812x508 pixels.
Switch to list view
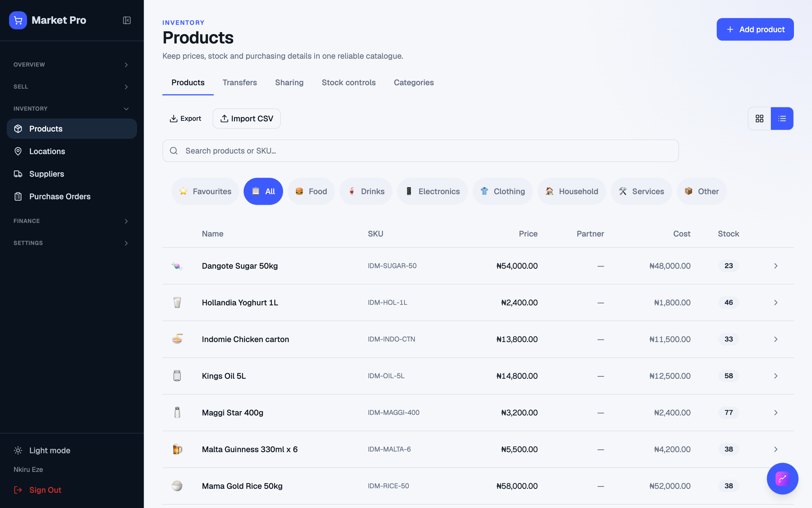point(782,119)
